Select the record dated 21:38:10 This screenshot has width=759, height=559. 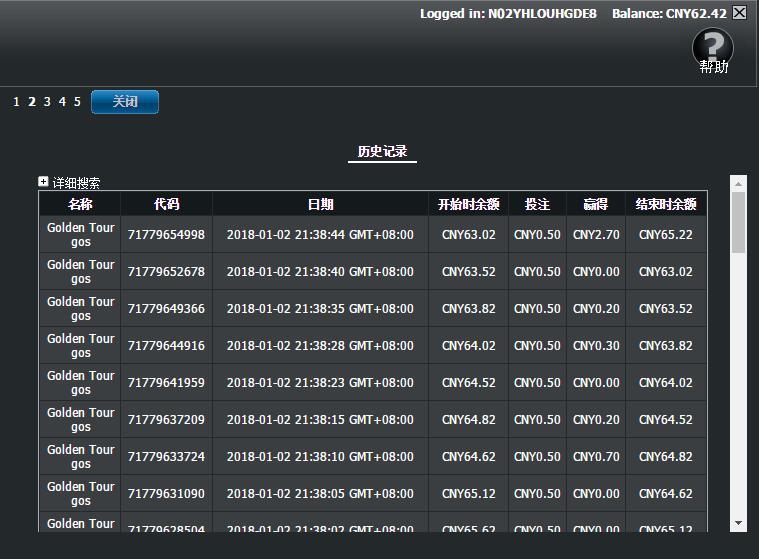(320, 457)
